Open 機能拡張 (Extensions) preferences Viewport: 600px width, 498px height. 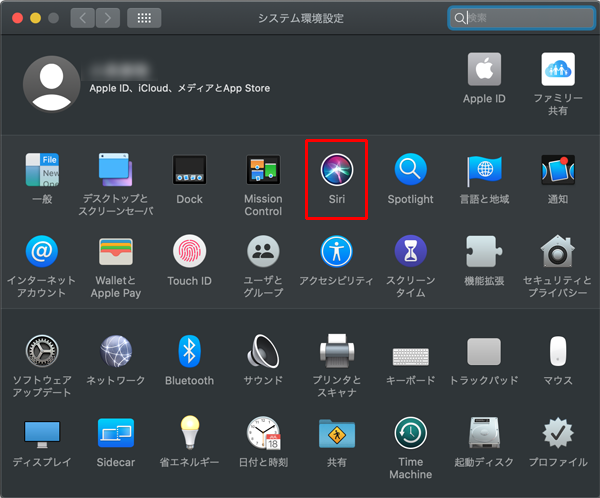[484, 251]
